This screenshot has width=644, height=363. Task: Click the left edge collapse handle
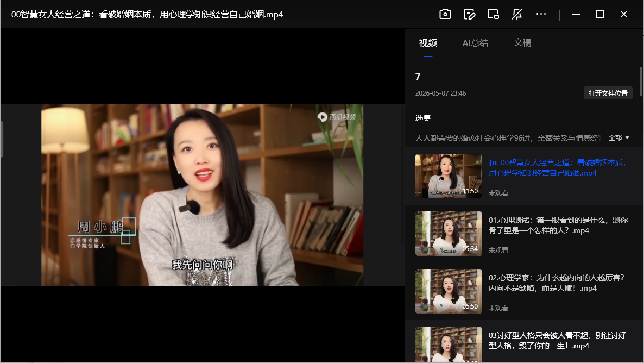(x=2, y=139)
